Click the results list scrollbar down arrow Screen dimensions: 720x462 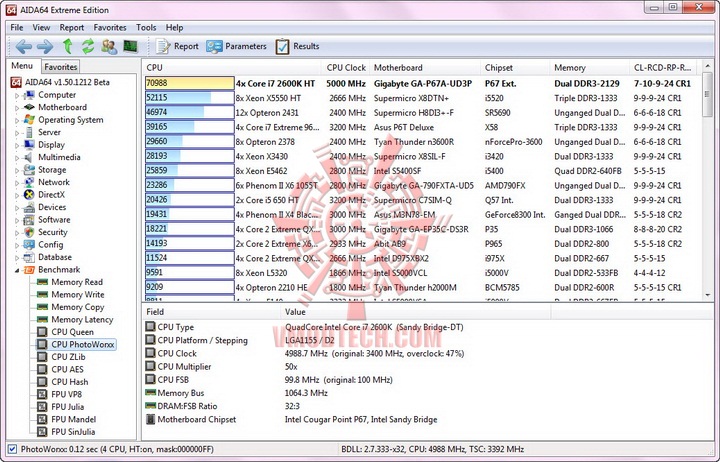708,295
